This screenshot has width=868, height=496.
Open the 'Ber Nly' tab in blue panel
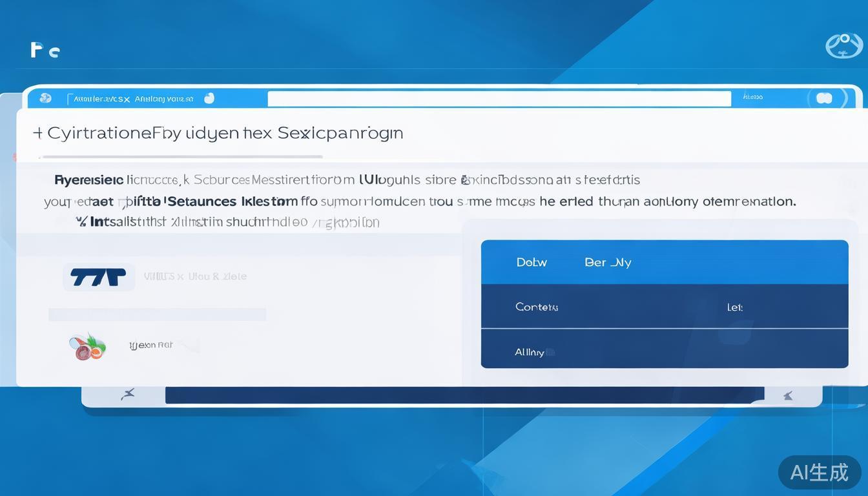pos(607,262)
